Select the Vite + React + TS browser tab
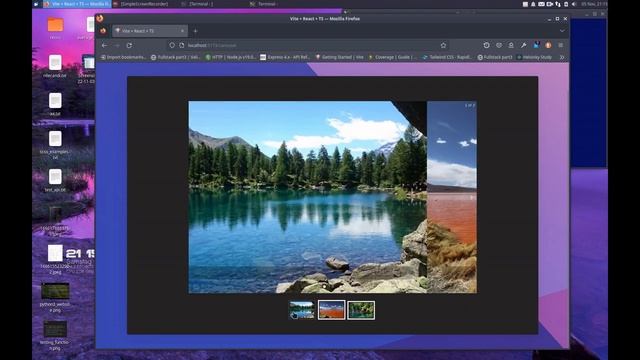640x360 pixels. [150, 31]
